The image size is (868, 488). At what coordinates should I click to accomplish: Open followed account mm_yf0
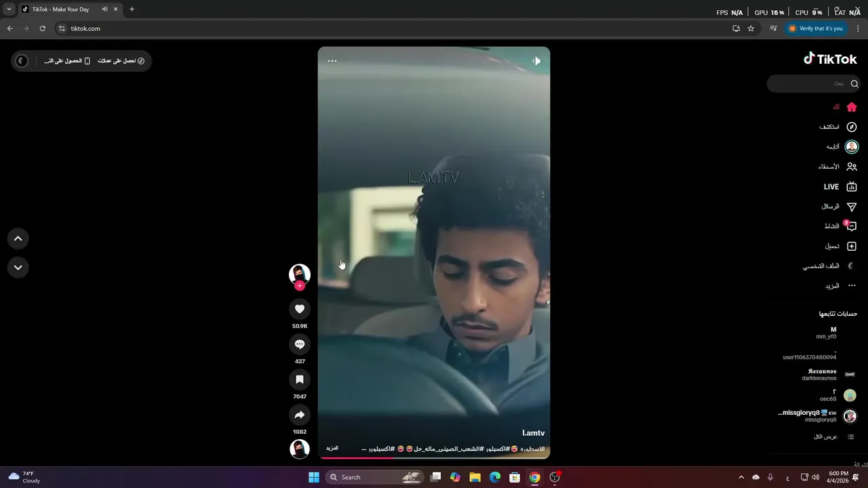pyautogui.click(x=826, y=333)
